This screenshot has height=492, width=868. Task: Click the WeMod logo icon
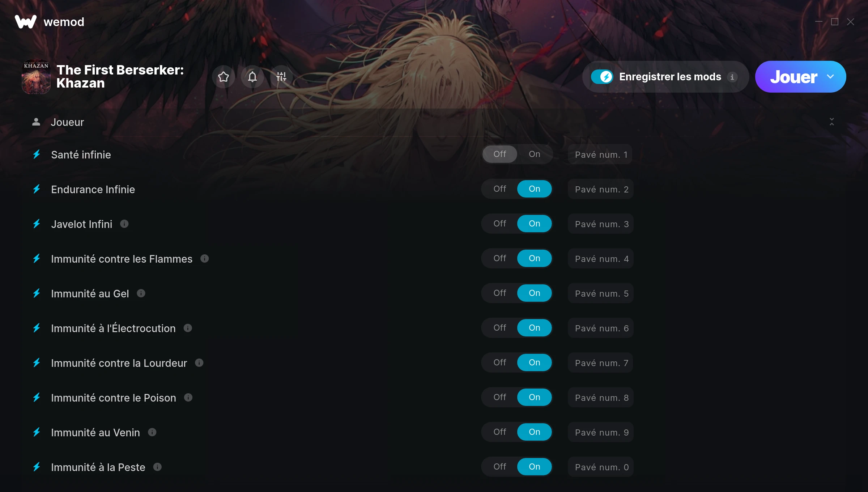tap(26, 22)
